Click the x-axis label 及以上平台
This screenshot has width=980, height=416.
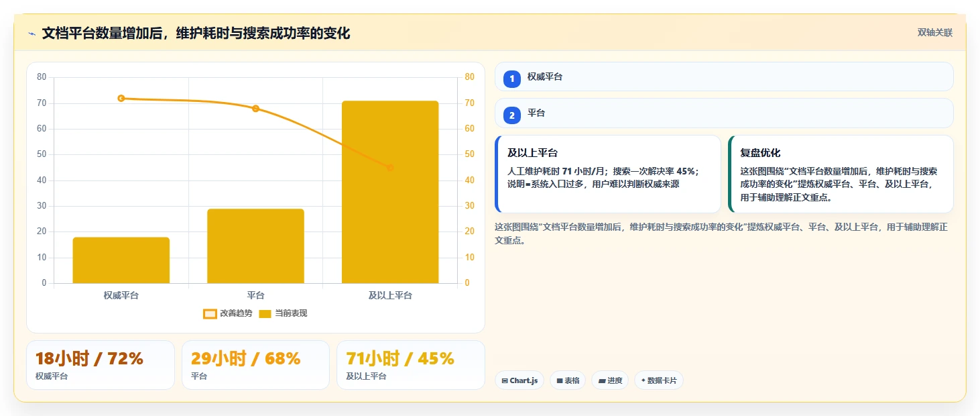(390, 295)
